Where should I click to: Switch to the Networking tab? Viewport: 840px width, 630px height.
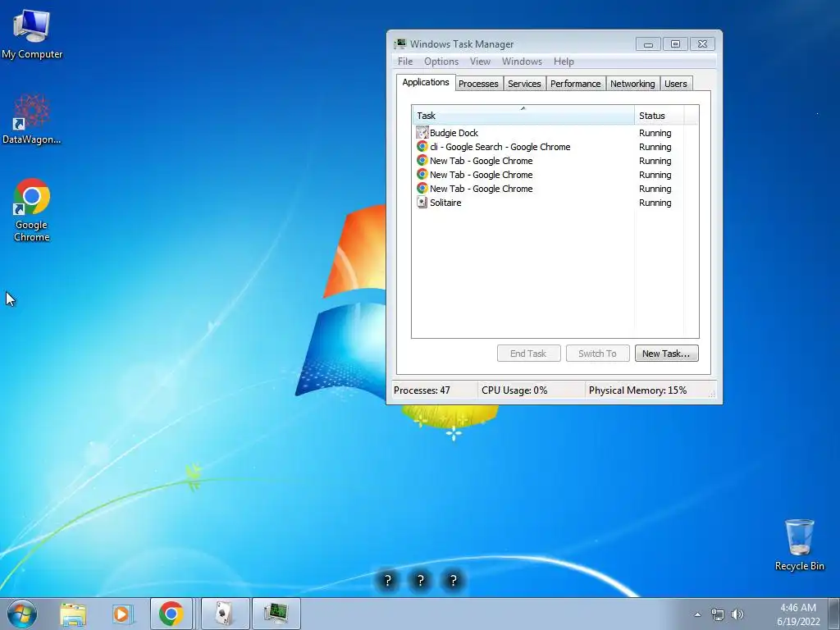click(632, 84)
